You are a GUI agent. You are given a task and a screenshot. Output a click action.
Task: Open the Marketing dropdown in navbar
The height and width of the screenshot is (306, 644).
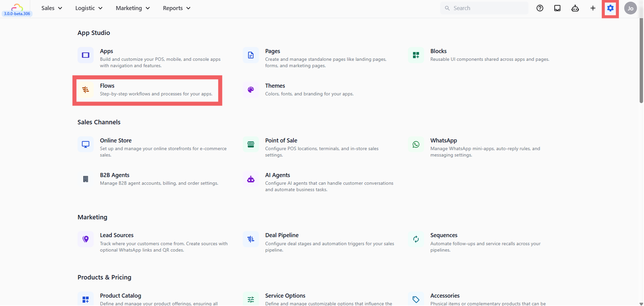(x=133, y=8)
